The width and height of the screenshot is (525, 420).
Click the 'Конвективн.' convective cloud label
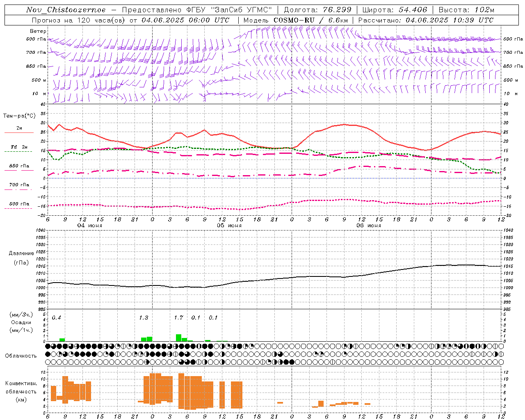pyautogui.click(x=21, y=383)
